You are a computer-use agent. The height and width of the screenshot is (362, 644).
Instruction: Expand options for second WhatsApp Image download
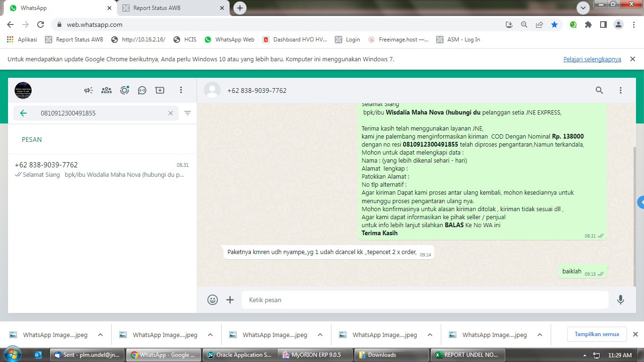pyautogui.click(x=210, y=335)
